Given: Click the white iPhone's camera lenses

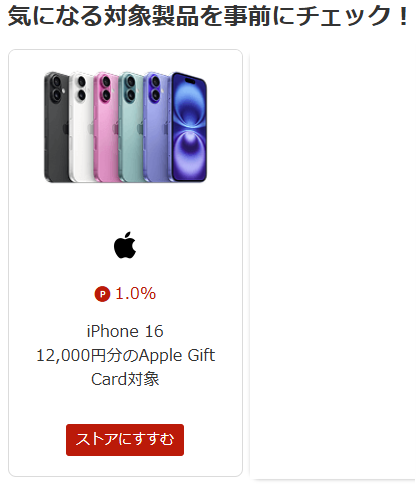Looking at the screenshot, I should coord(81,88).
